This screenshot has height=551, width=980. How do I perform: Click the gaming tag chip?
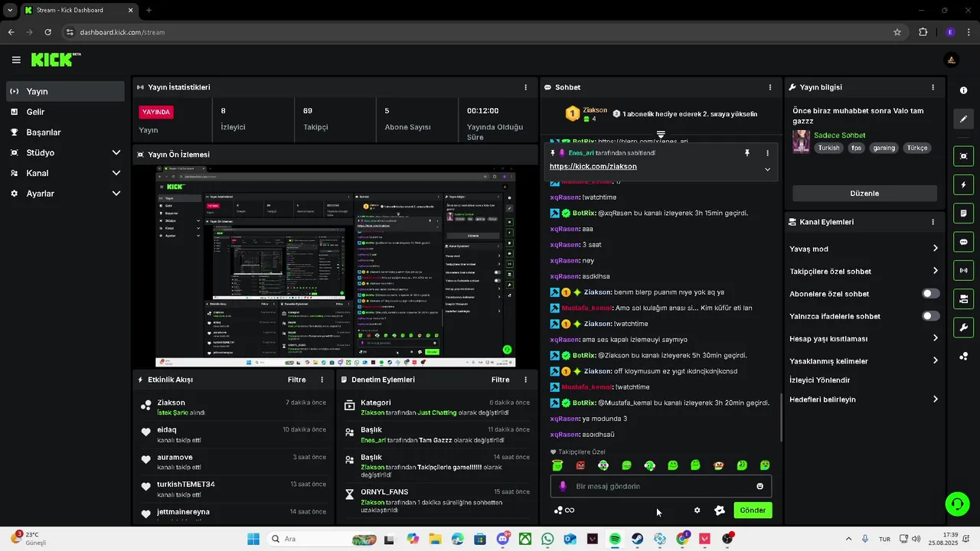(x=884, y=148)
